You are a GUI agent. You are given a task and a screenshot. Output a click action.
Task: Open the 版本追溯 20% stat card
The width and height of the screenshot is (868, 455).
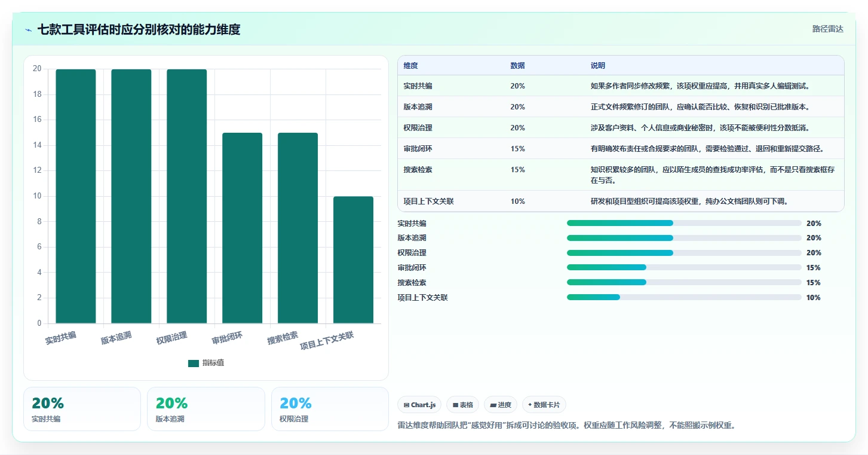click(206, 409)
